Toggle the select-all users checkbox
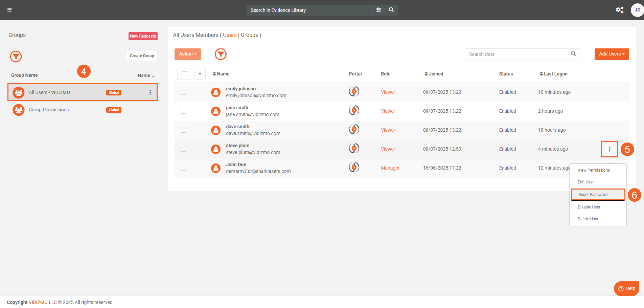The image size is (644, 308). coord(185,74)
